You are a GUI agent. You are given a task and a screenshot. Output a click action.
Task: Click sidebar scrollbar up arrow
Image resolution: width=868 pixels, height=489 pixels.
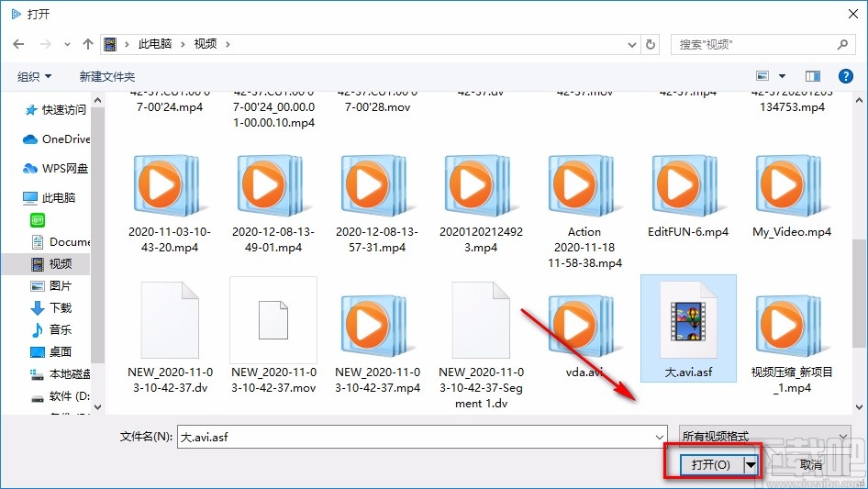tap(98, 101)
